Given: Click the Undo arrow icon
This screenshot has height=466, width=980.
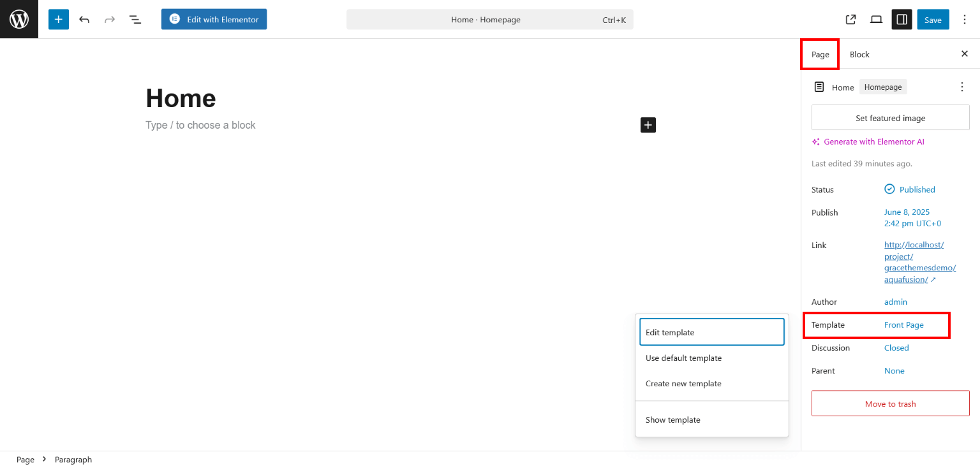Looking at the screenshot, I should pyautogui.click(x=84, y=19).
